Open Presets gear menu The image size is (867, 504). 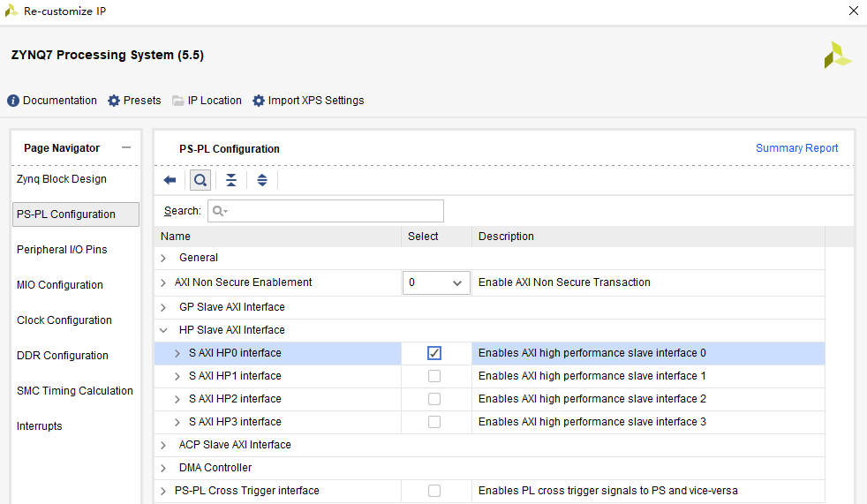click(114, 101)
